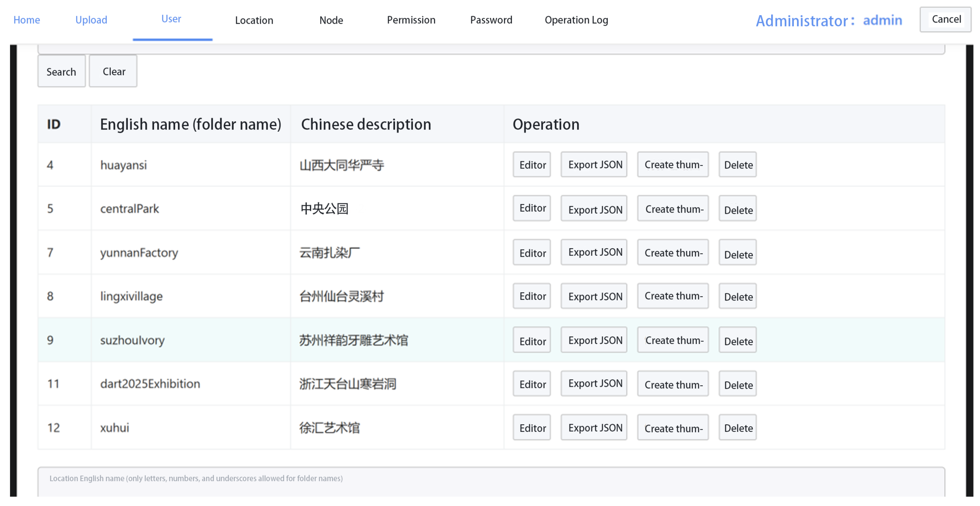
Task: Delete the suzhouIvory location
Action: (x=738, y=340)
